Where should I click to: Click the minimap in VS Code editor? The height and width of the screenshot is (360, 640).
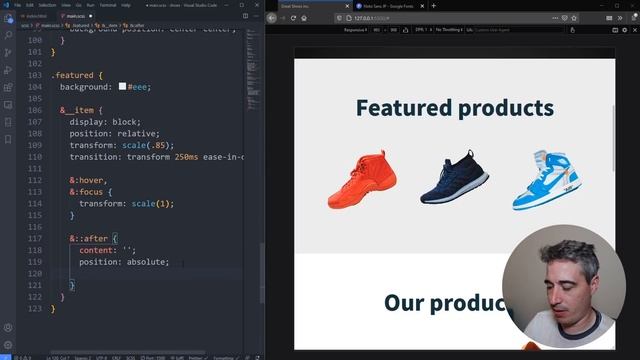click(253, 69)
